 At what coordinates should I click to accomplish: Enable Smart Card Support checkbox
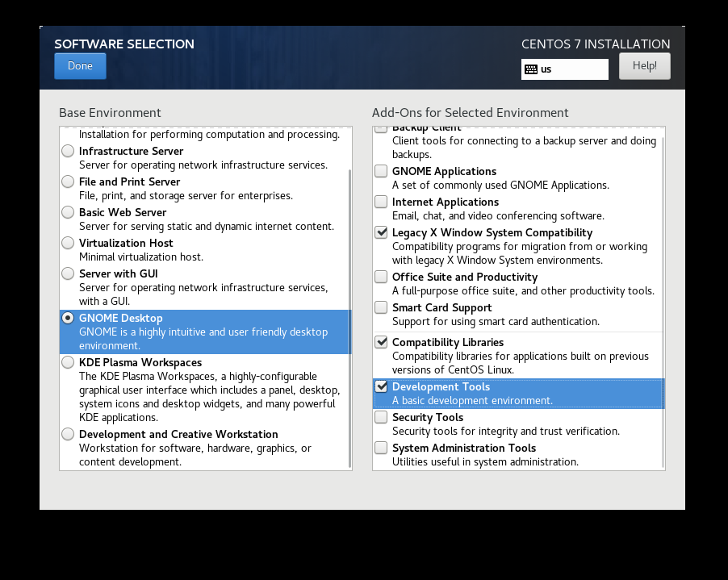click(x=381, y=307)
